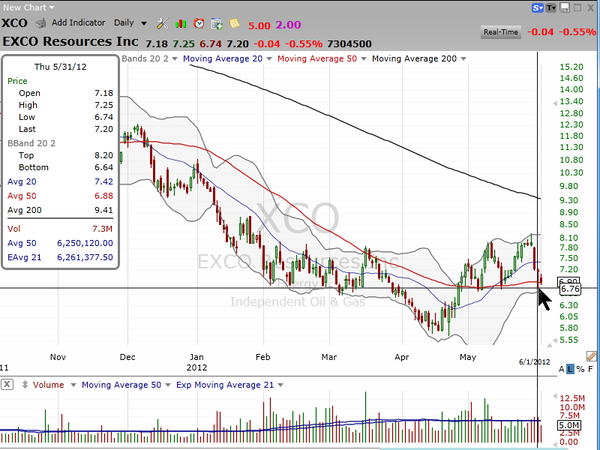The width and height of the screenshot is (600, 450).
Task: Toggle logarithmic scale L button
Action: (570, 369)
